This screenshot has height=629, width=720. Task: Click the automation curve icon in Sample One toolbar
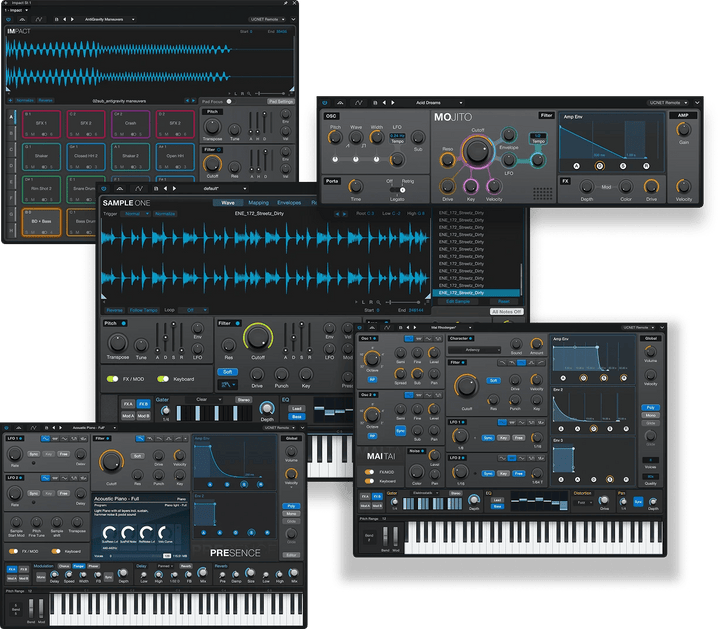point(139,189)
